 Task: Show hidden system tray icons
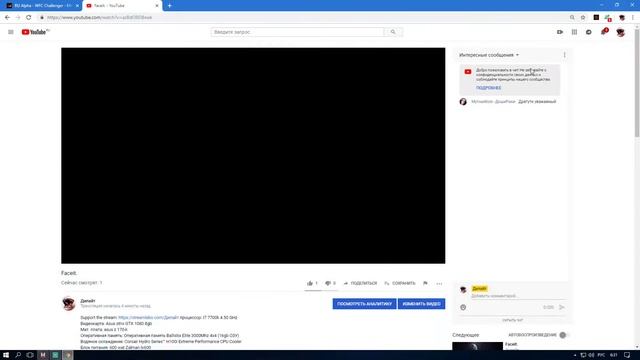(575, 355)
